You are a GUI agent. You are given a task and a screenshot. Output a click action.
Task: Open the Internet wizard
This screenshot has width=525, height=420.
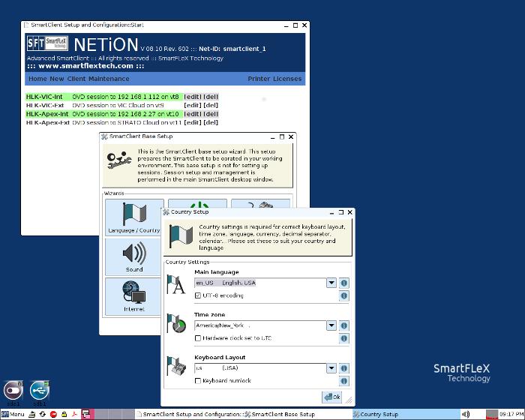[x=133, y=296]
